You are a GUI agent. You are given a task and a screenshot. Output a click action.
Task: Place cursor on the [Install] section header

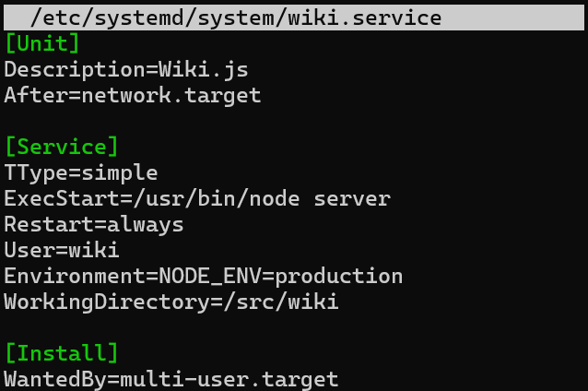(x=62, y=353)
